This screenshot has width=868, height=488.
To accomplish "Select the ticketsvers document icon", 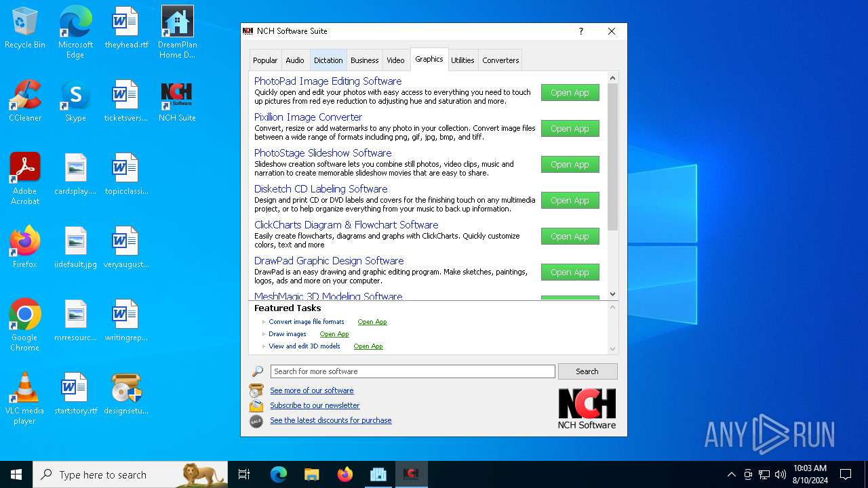I will pos(126,101).
